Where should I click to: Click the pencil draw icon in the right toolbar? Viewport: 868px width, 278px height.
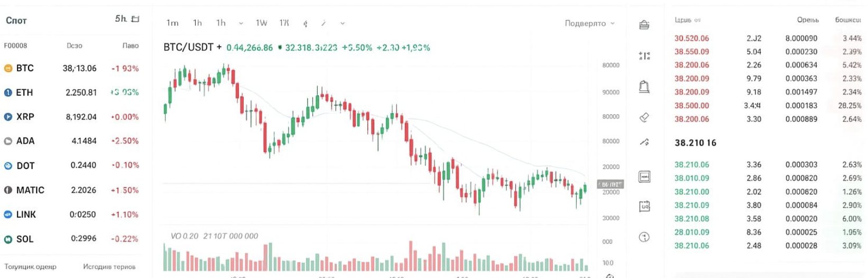[x=644, y=142]
